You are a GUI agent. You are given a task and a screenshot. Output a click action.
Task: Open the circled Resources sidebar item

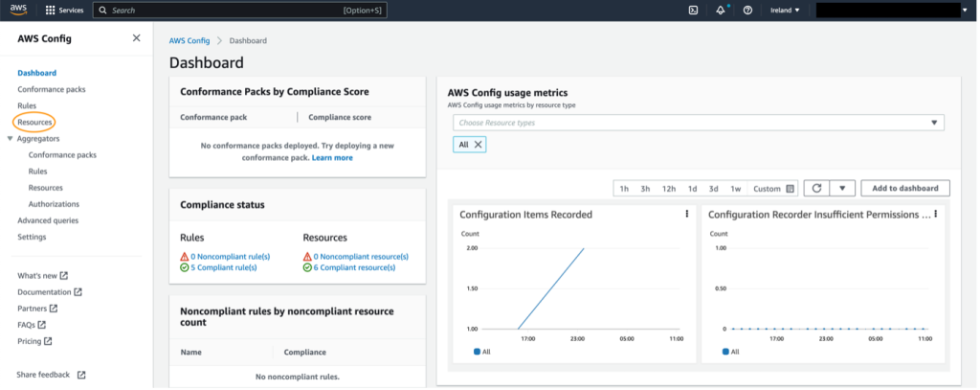pyautogui.click(x=34, y=122)
